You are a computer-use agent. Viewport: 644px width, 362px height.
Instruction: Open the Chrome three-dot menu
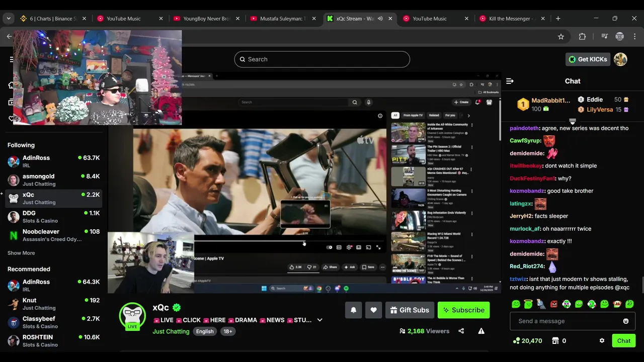point(634,36)
